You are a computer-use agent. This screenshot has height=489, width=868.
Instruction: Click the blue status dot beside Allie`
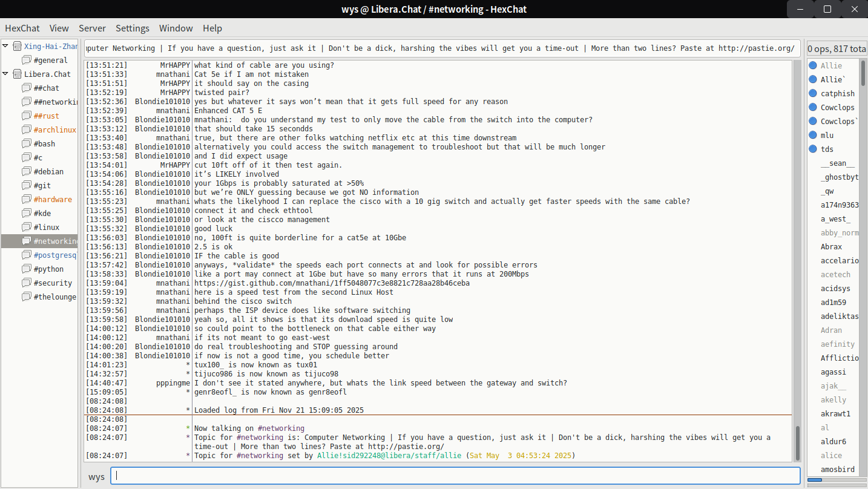813,79
